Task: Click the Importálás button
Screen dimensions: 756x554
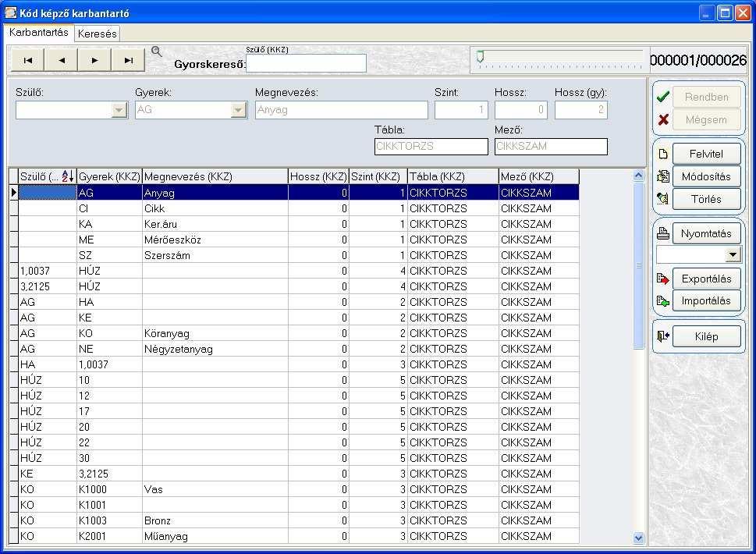Action: (706, 301)
